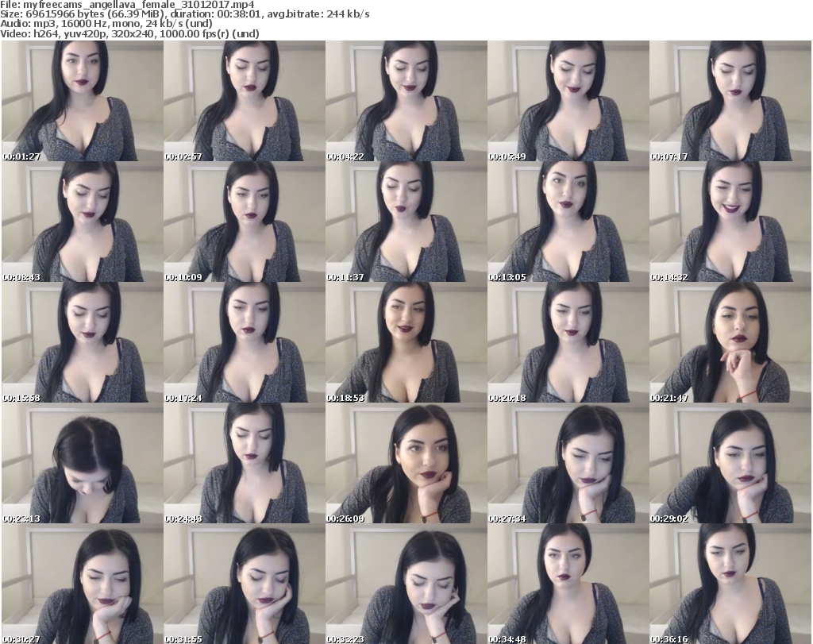Open the thumbnail marked 00:05:49
Image resolution: width=813 pixels, height=644 pixels.
pyautogui.click(x=568, y=101)
